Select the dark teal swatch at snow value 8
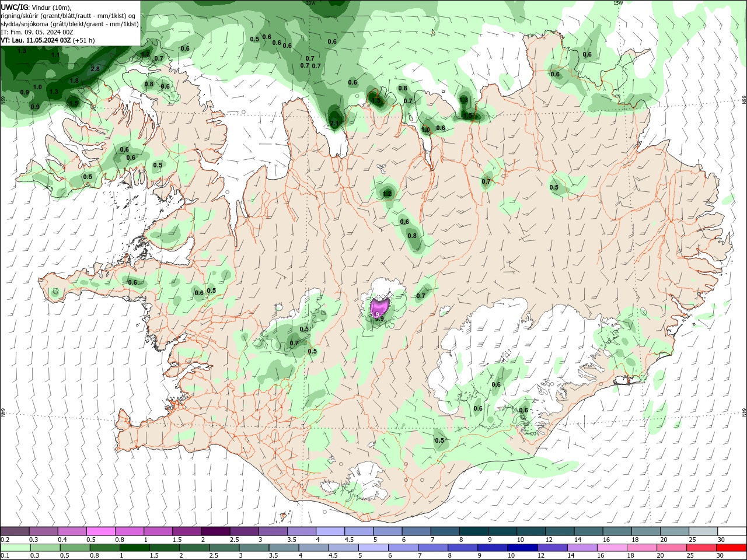The height and width of the screenshot is (560, 747). (474, 531)
